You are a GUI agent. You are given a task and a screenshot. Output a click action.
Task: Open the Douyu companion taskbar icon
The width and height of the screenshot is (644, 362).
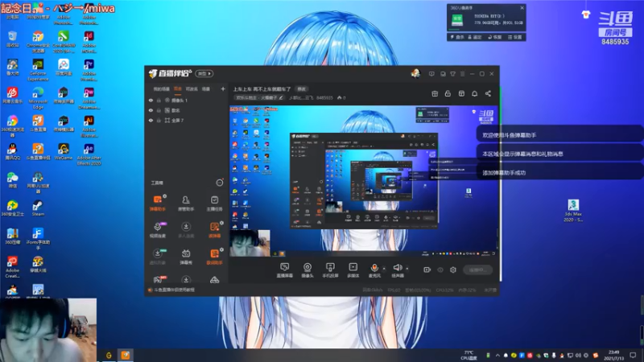(126, 355)
